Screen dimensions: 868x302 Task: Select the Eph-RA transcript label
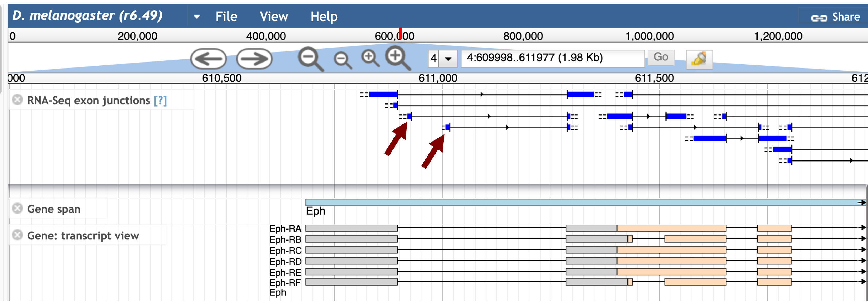point(285,228)
